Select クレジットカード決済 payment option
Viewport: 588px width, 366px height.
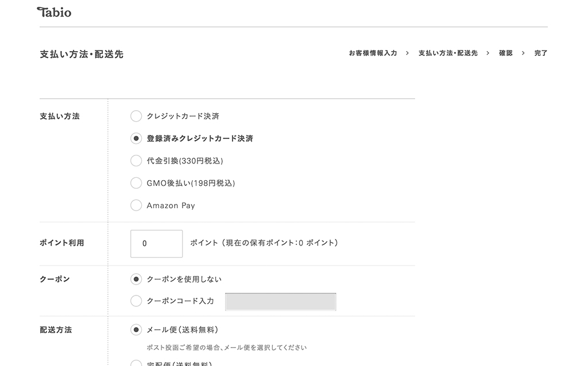tap(136, 116)
